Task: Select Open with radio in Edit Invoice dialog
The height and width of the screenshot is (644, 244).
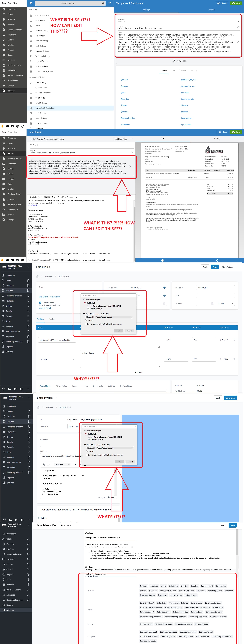Action: (86, 317)
